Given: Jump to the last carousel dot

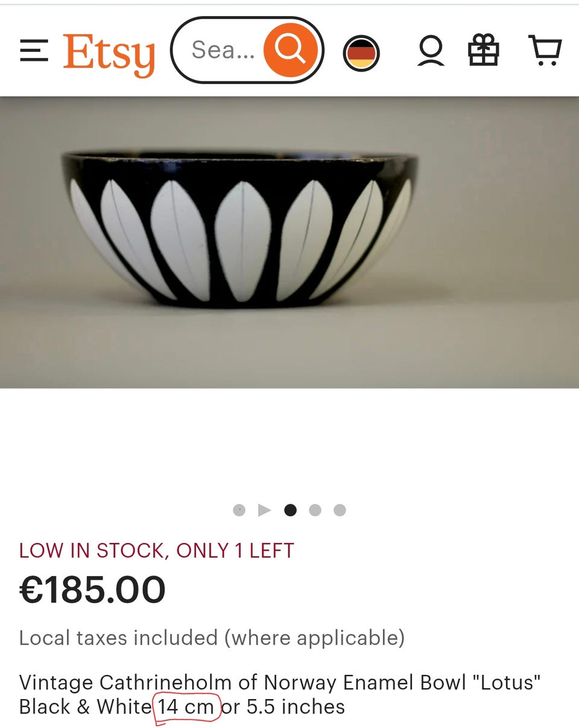Looking at the screenshot, I should pyautogui.click(x=340, y=510).
